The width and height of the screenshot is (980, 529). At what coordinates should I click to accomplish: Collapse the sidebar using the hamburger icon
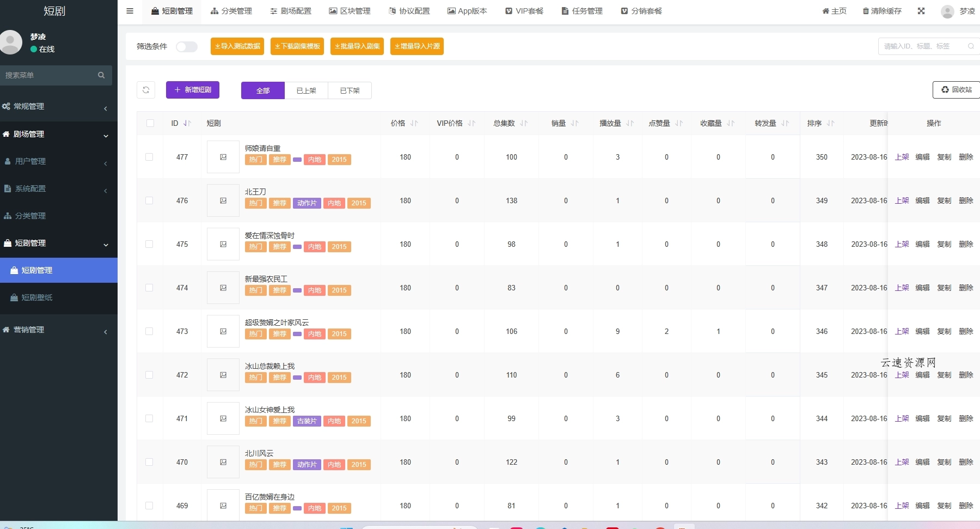point(130,11)
